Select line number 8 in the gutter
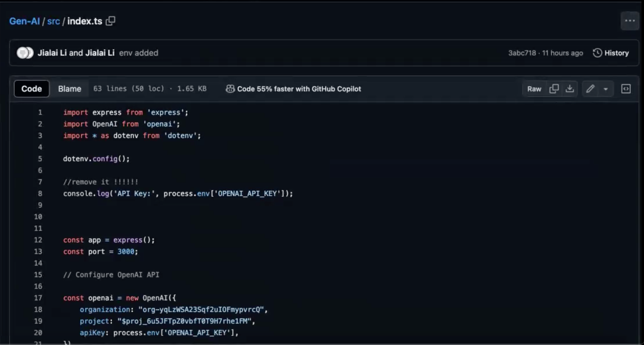This screenshot has height=345, width=644. pyautogui.click(x=40, y=193)
